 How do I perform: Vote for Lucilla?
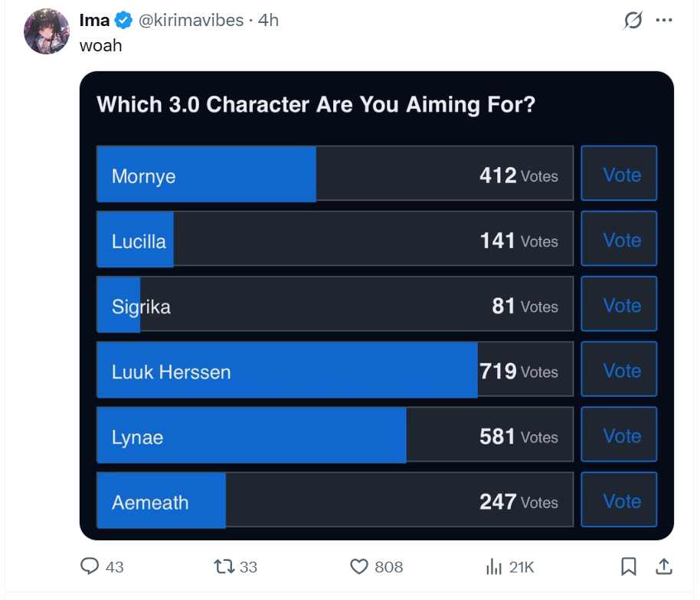[x=619, y=240]
